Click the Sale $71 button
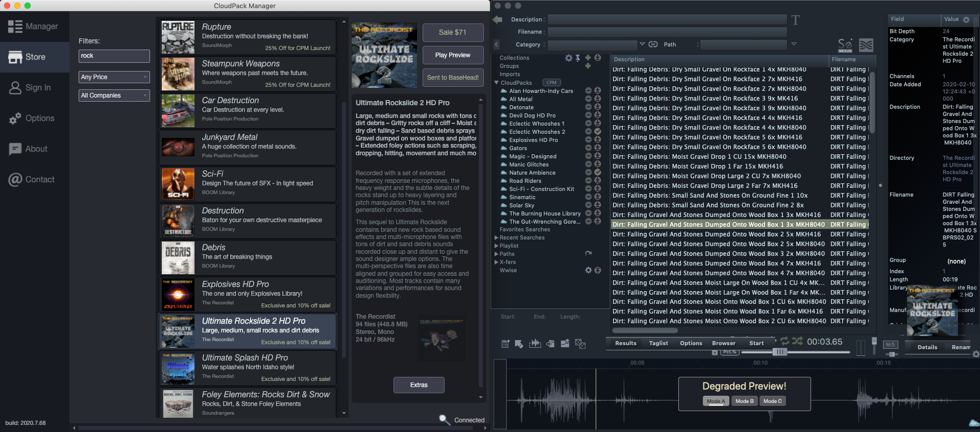Viewport: 980px width, 432px height. click(453, 32)
